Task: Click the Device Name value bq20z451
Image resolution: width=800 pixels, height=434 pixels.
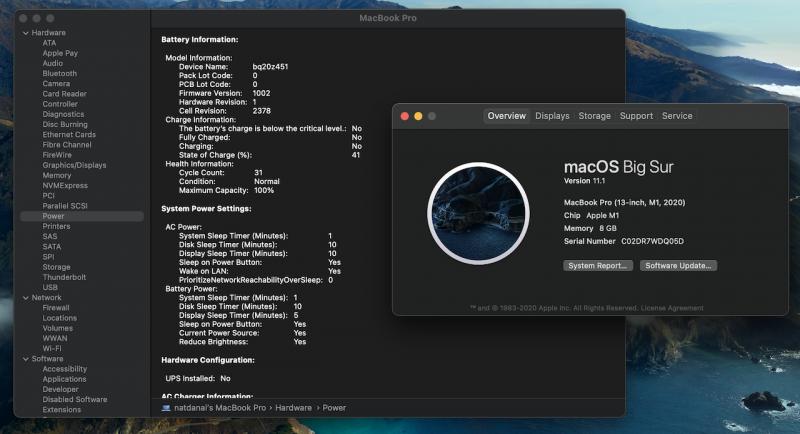Action: tap(270, 67)
